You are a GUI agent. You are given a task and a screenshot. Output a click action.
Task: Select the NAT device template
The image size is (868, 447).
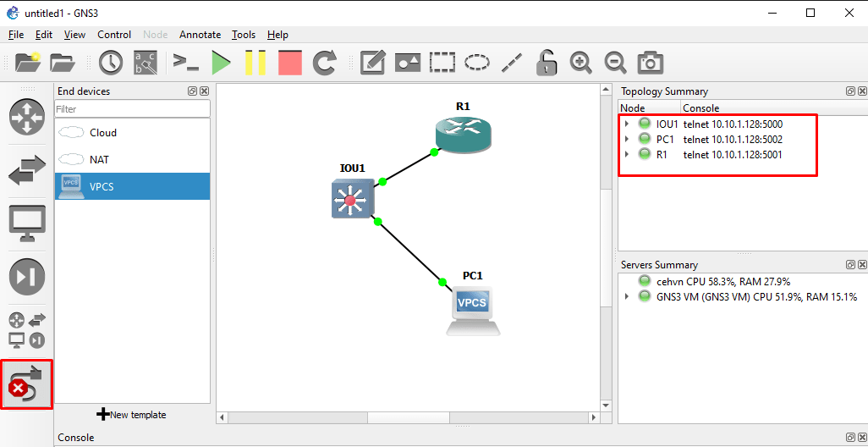[x=132, y=159]
